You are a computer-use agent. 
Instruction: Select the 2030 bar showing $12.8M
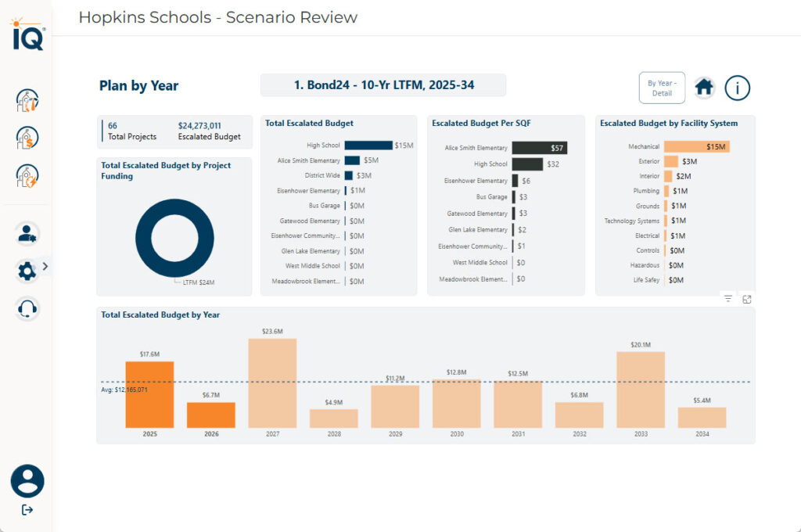[456, 404]
